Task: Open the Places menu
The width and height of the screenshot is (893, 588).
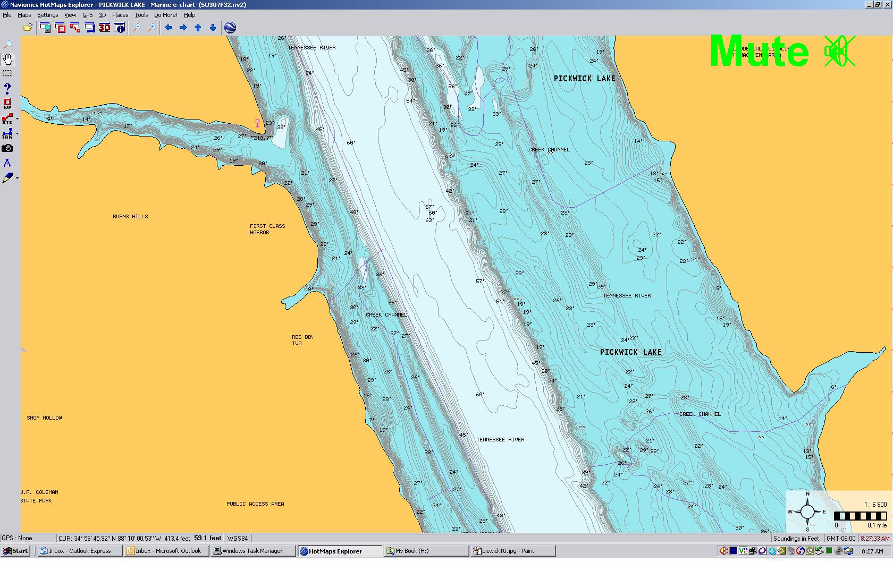Action: click(120, 15)
